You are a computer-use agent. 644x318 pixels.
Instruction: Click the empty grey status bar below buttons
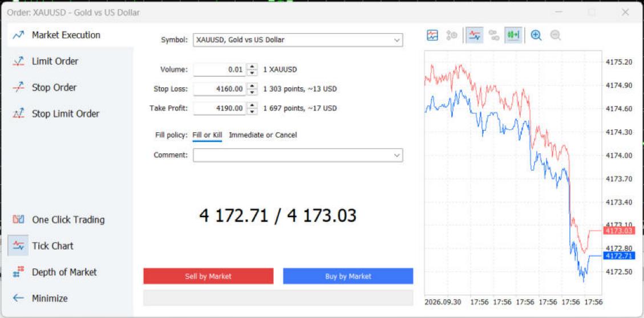click(x=278, y=298)
